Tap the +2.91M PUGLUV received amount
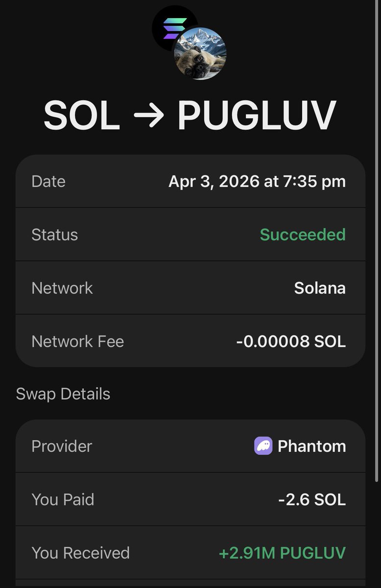Viewport: 381px width, 588px height. click(x=282, y=553)
